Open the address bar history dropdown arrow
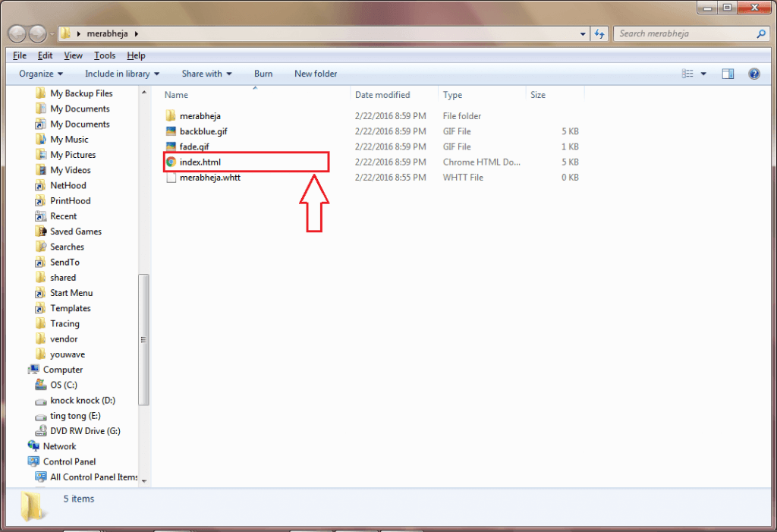Viewport: 777px width, 532px height. (583, 33)
